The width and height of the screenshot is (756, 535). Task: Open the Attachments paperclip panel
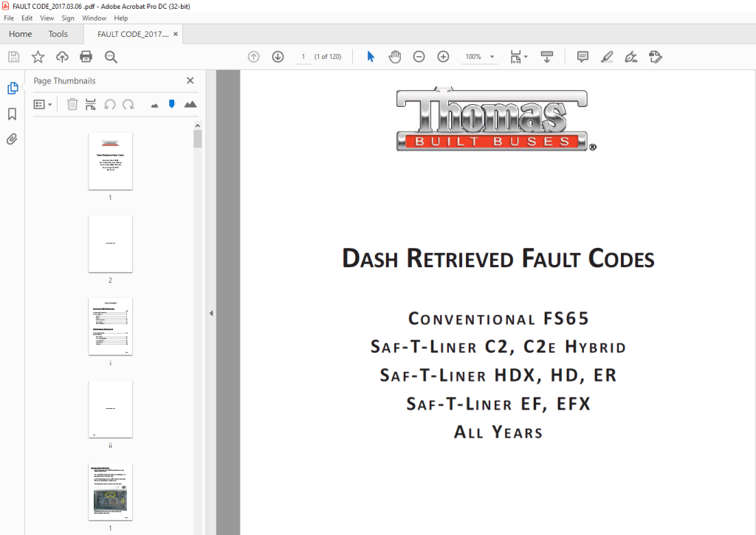(x=12, y=139)
